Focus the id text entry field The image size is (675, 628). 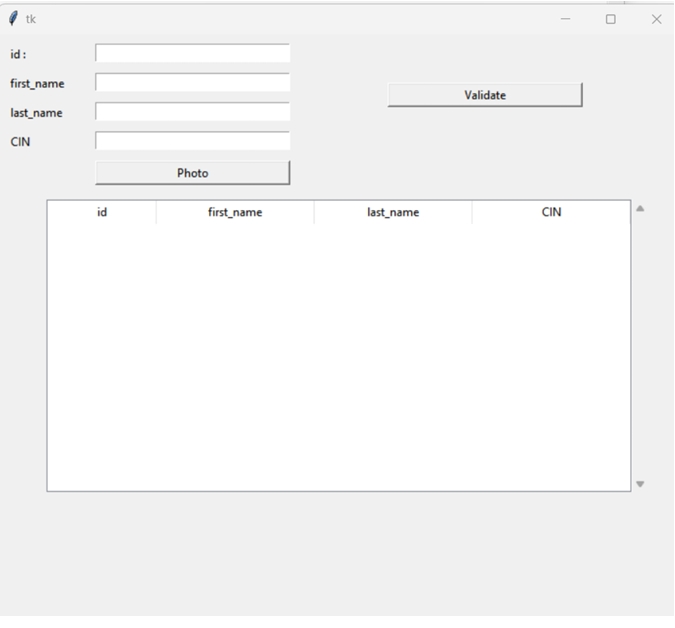(x=192, y=54)
